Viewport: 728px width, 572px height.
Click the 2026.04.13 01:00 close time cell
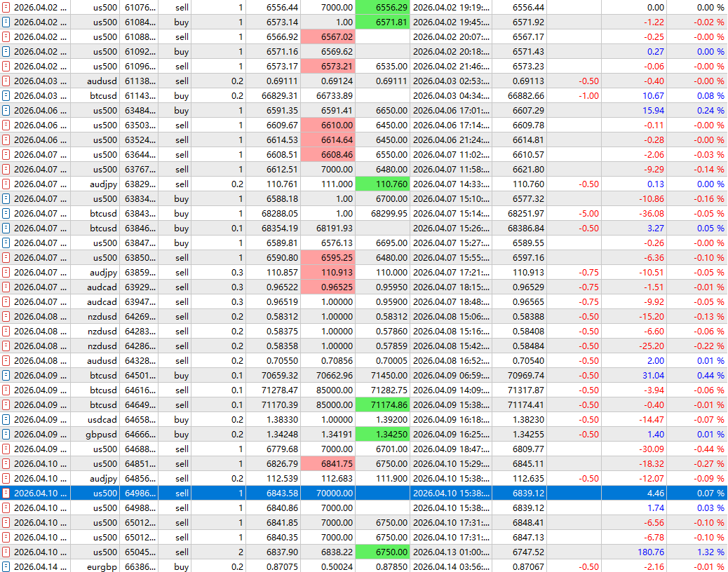click(450, 552)
